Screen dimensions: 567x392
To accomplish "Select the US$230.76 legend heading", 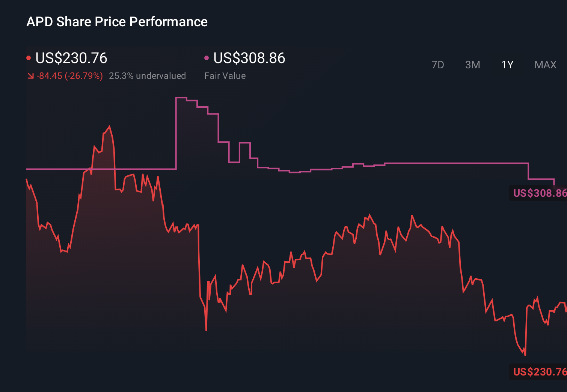I will [71, 58].
